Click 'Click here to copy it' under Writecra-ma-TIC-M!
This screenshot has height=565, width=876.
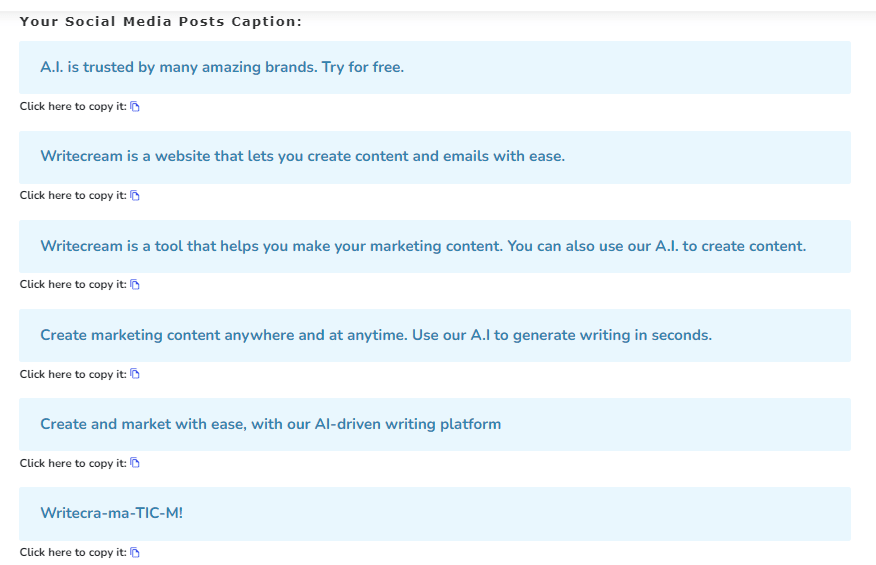pyautogui.click(x=73, y=552)
